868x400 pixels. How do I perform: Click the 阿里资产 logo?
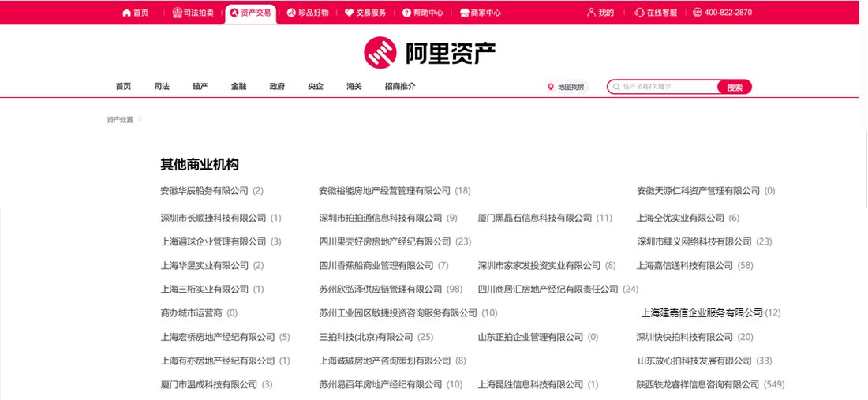pyautogui.click(x=429, y=53)
